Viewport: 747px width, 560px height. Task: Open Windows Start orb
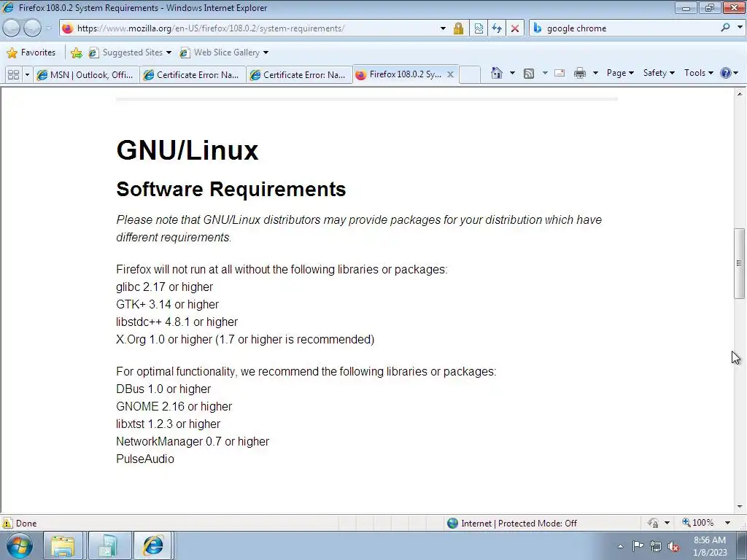[19, 545]
